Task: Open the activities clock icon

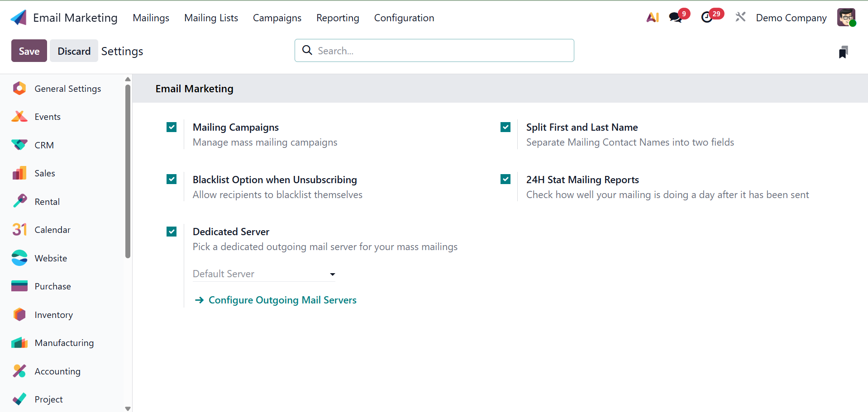Action: click(x=706, y=18)
